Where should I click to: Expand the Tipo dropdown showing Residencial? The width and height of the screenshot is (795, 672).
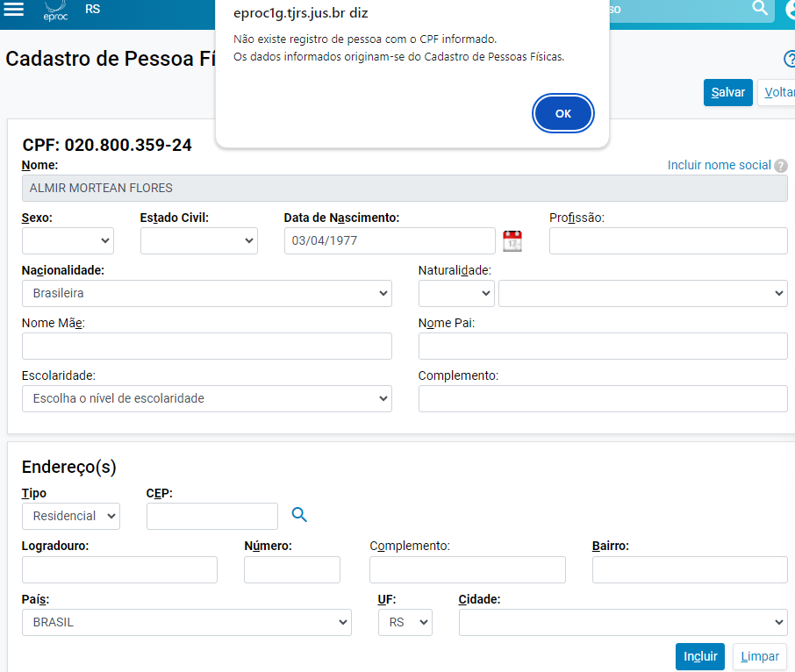point(70,515)
